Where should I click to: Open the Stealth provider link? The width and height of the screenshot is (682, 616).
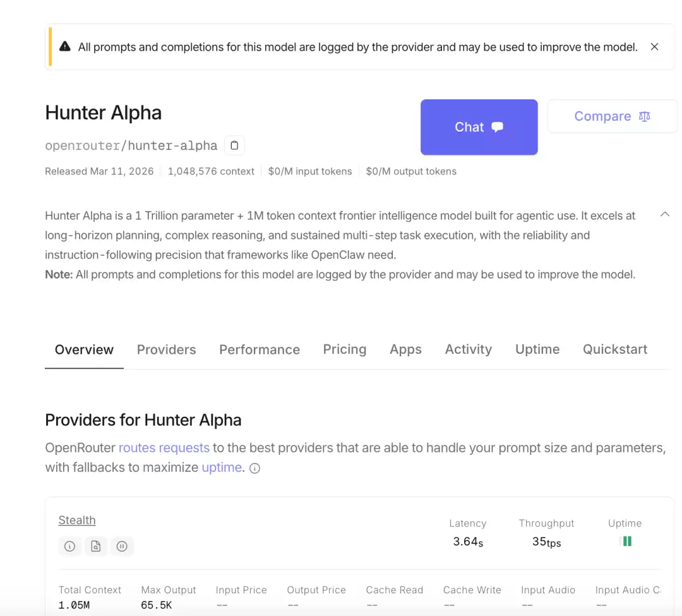(x=77, y=520)
